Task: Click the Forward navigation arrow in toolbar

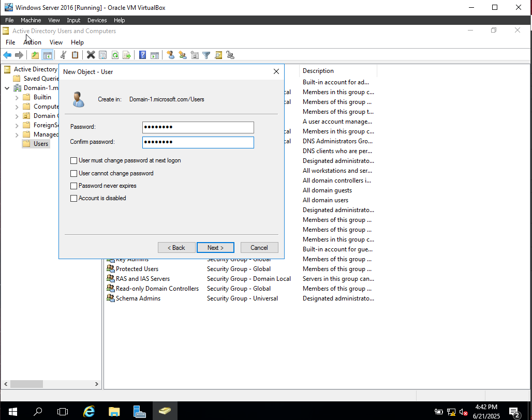Action: (19, 55)
